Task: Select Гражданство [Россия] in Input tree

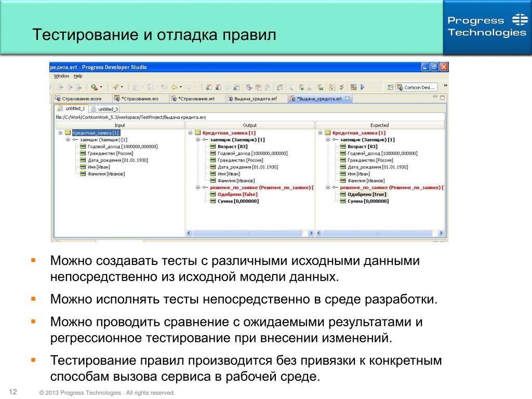Action: [110, 153]
